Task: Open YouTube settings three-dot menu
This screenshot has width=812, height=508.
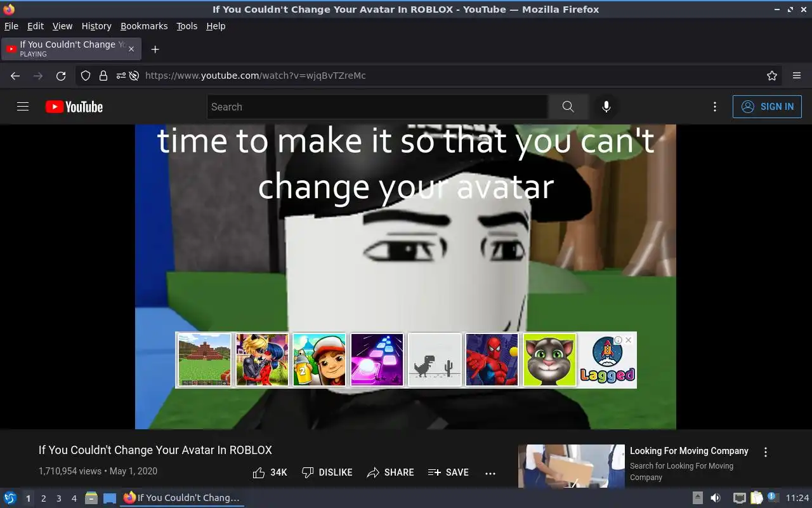Action: 715,107
